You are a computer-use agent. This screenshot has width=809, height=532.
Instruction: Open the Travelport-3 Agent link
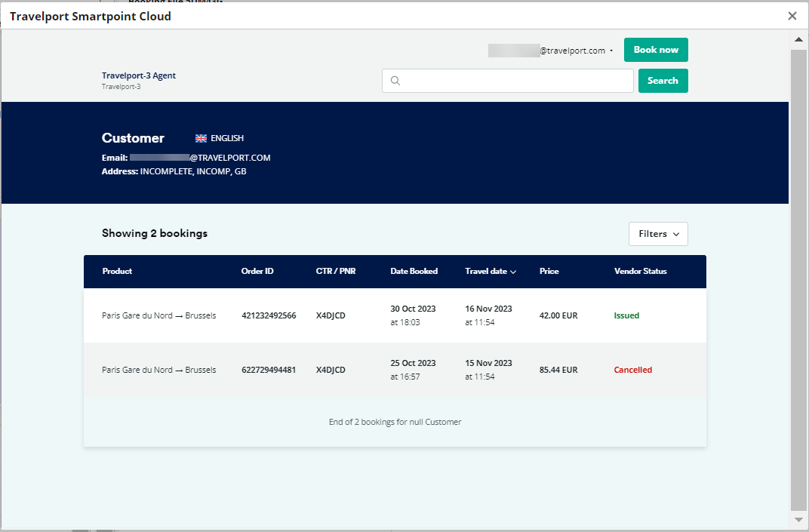tap(139, 75)
